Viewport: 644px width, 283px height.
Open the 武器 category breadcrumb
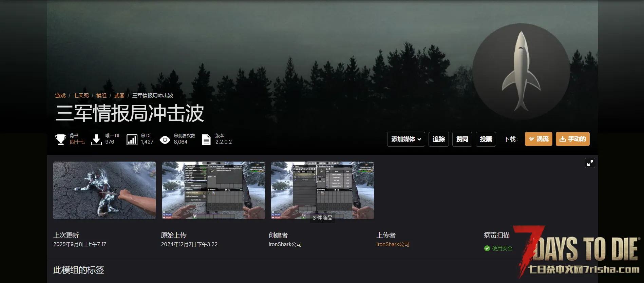point(119,96)
